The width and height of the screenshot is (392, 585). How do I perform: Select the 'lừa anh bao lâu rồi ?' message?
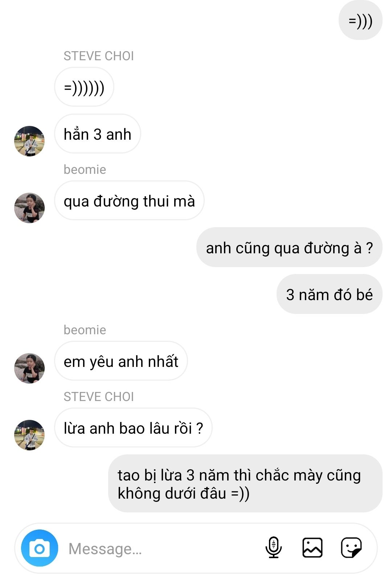(133, 428)
